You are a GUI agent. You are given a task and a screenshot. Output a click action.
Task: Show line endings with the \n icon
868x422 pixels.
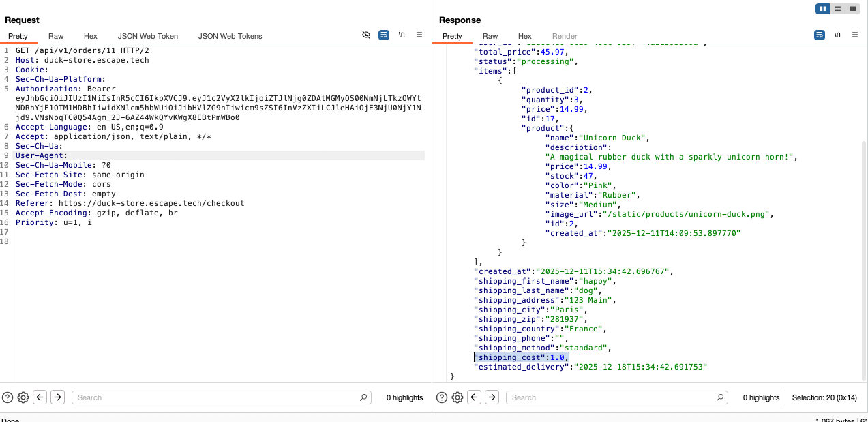402,35
